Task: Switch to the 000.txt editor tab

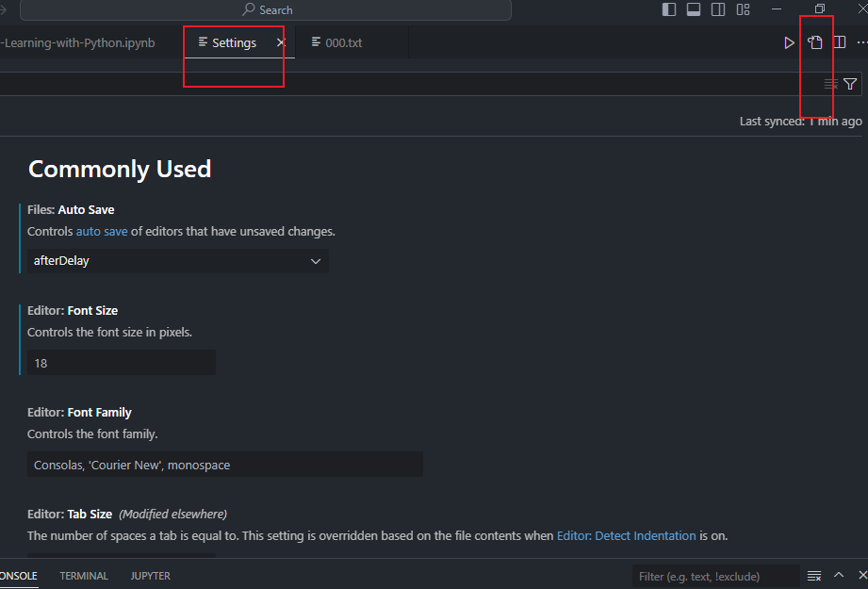Action: 343,42
